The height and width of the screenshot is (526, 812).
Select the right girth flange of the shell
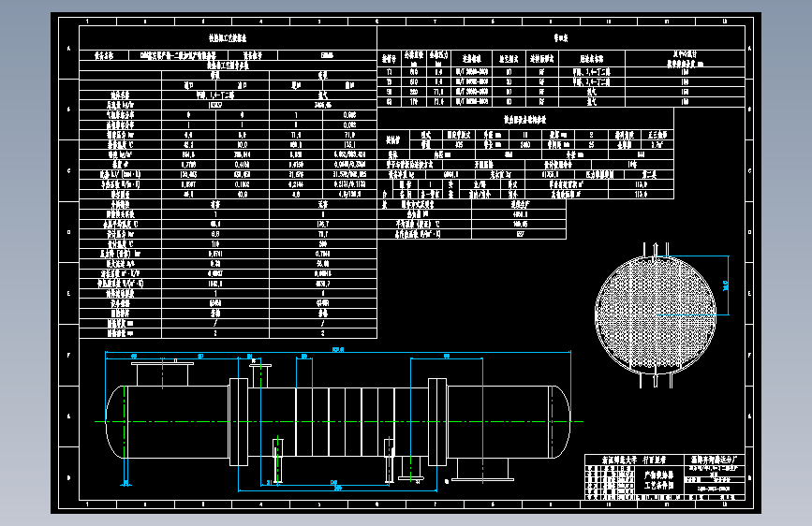tap(437, 421)
